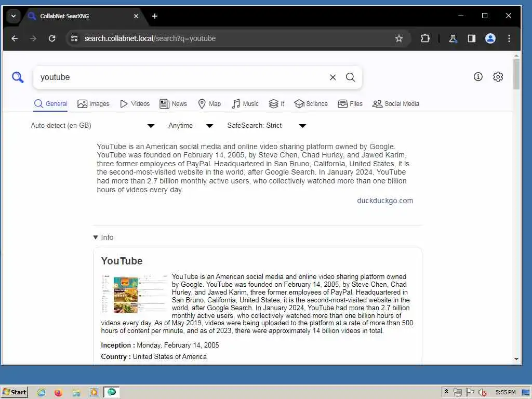Click the YouTube infobox heading
Screen dimensions: 532x399
(x=122, y=261)
